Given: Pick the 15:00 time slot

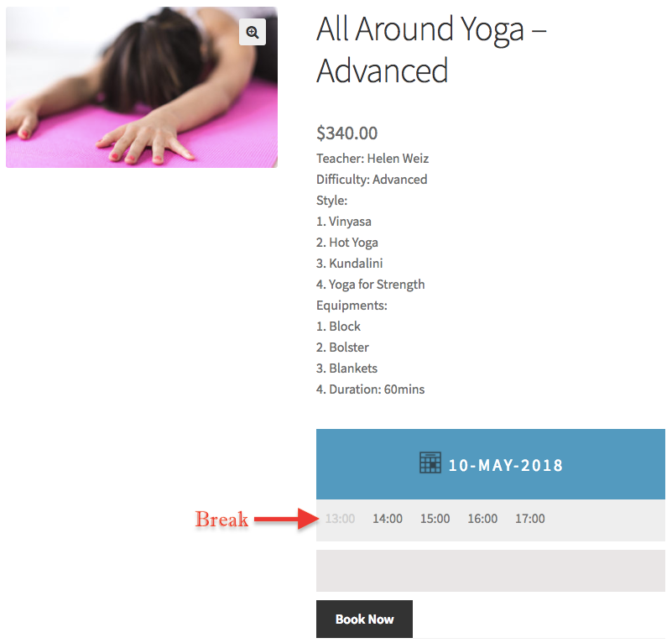Looking at the screenshot, I should pos(435,519).
